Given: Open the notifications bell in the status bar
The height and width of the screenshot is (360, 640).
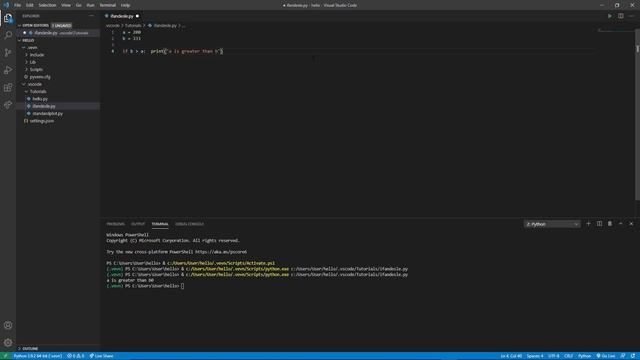Looking at the screenshot, I should pyautogui.click(x=633, y=356).
